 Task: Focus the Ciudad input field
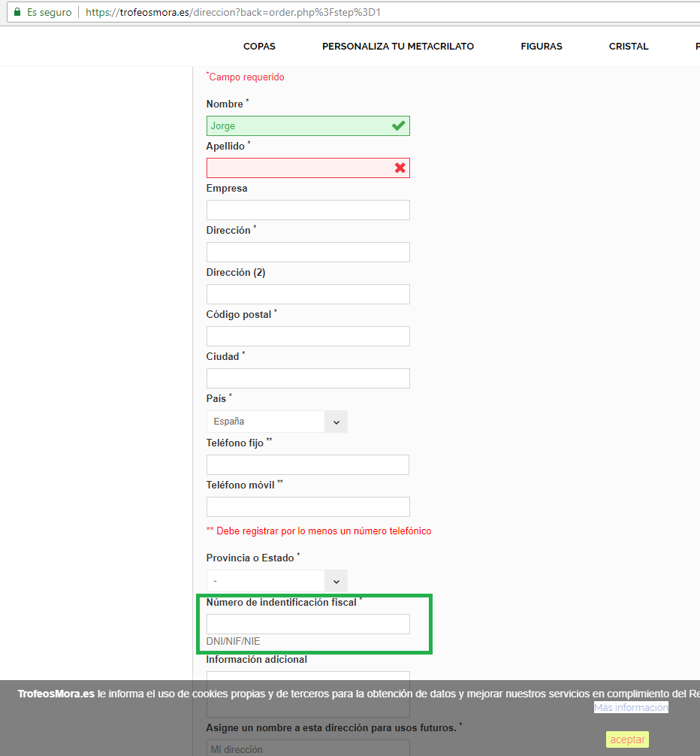pyautogui.click(x=308, y=379)
